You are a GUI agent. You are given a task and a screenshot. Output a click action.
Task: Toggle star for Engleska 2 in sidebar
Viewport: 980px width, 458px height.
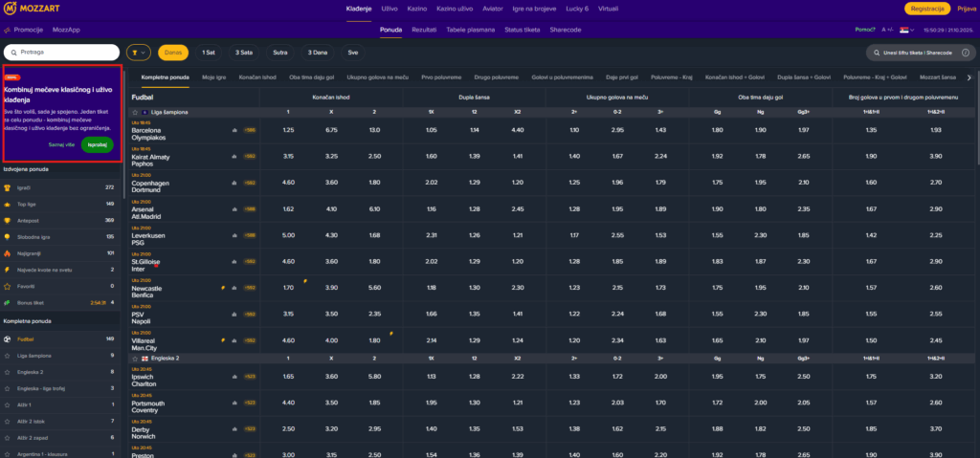[x=8, y=372]
